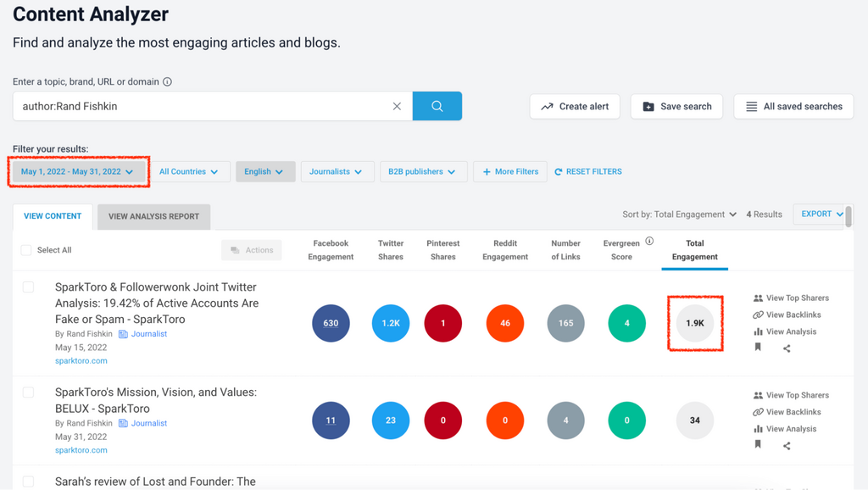This screenshot has width=868, height=490.
Task: Open the May 1 - May 31 date filter
Action: 77,171
